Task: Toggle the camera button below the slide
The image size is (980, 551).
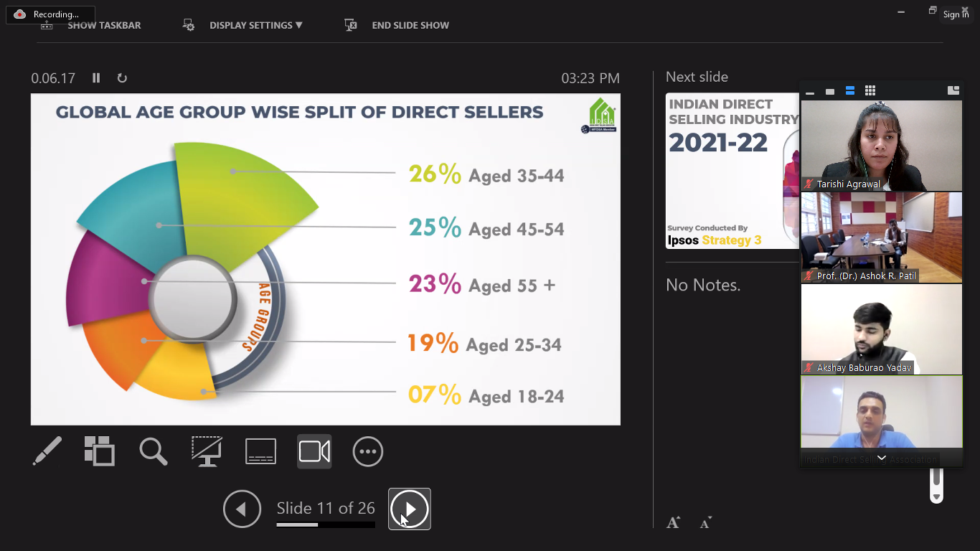Action: (314, 451)
